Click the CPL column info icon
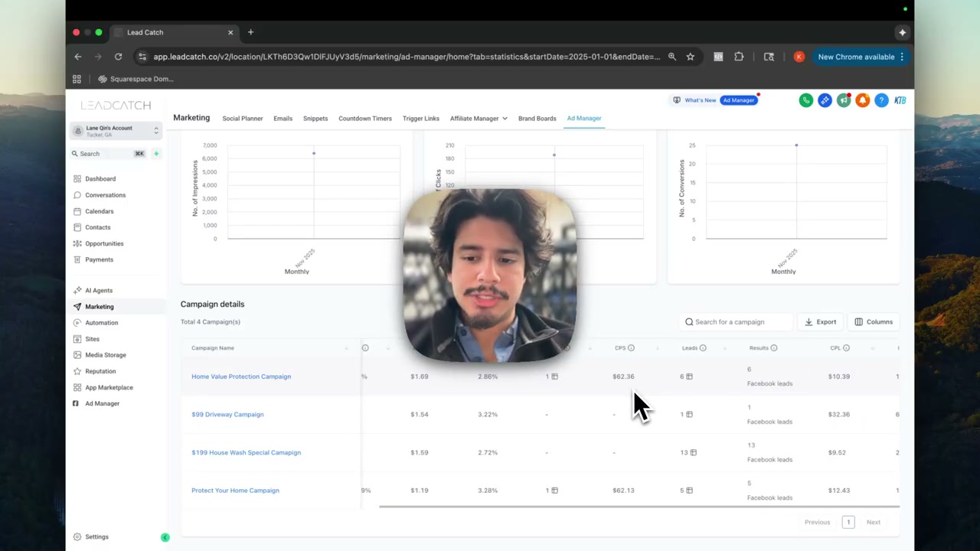This screenshot has height=551, width=980. point(846,348)
